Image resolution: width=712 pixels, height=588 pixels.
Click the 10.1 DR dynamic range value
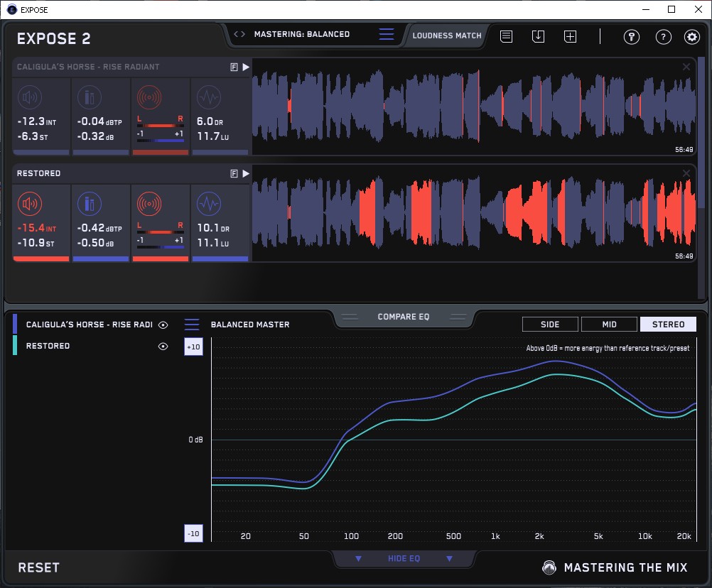pos(213,228)
